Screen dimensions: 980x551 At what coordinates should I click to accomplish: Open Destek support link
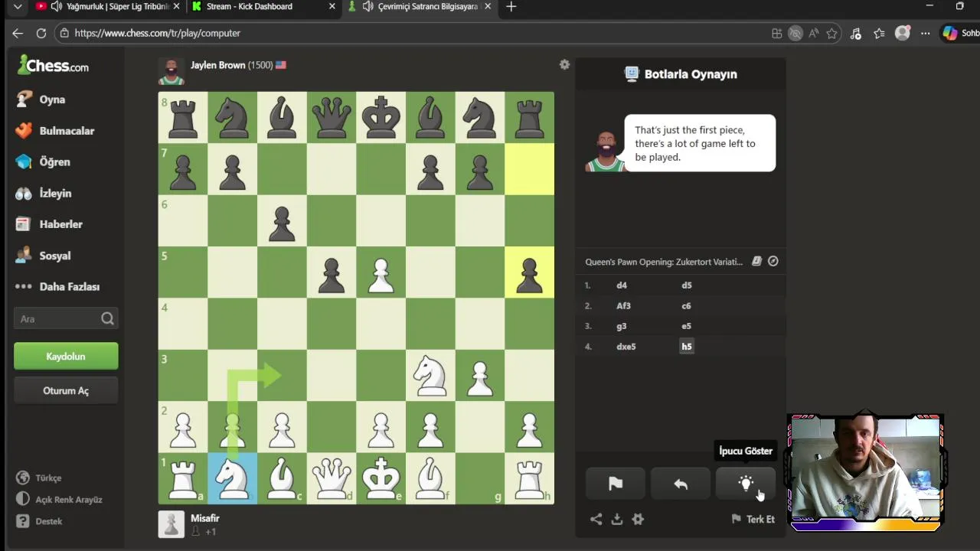39,521
